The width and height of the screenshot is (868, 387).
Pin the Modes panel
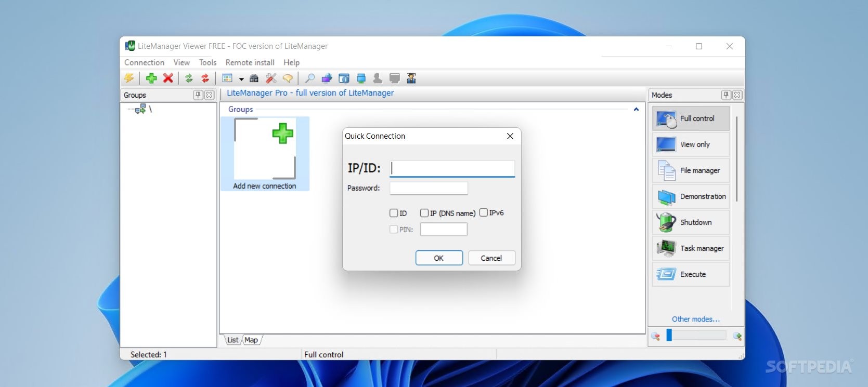point(726,95)
